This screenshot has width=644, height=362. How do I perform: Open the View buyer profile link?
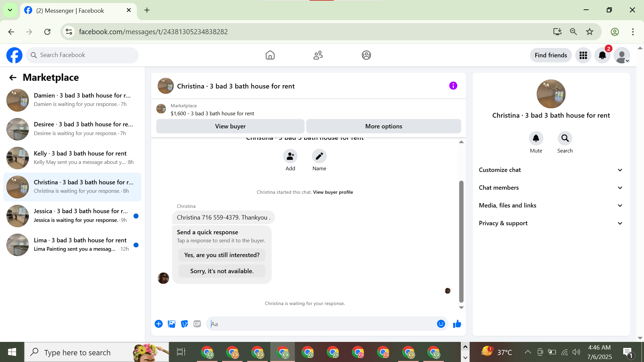coord(333,192)
